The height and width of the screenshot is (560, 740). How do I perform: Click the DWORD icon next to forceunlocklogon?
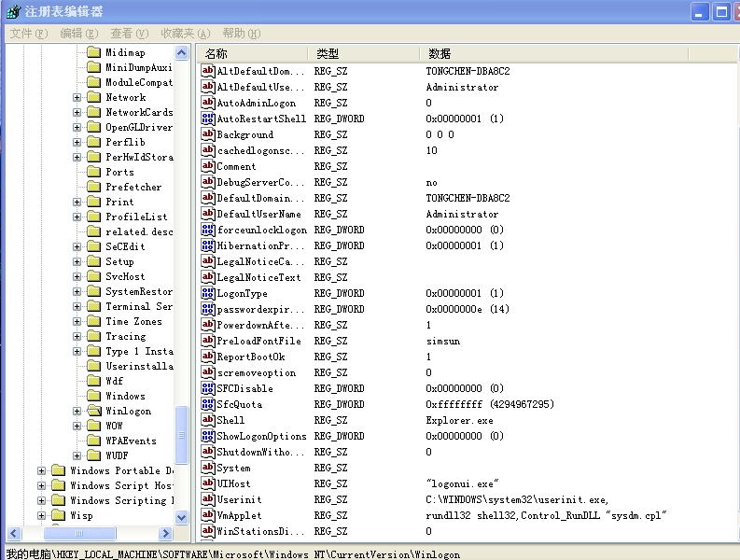(208, 230)
